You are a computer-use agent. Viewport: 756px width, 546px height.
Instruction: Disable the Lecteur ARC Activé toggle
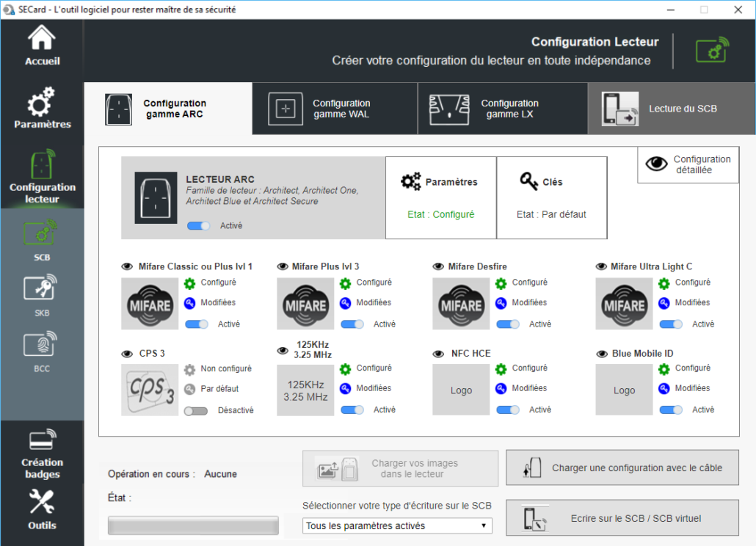[x=199, y=226]
